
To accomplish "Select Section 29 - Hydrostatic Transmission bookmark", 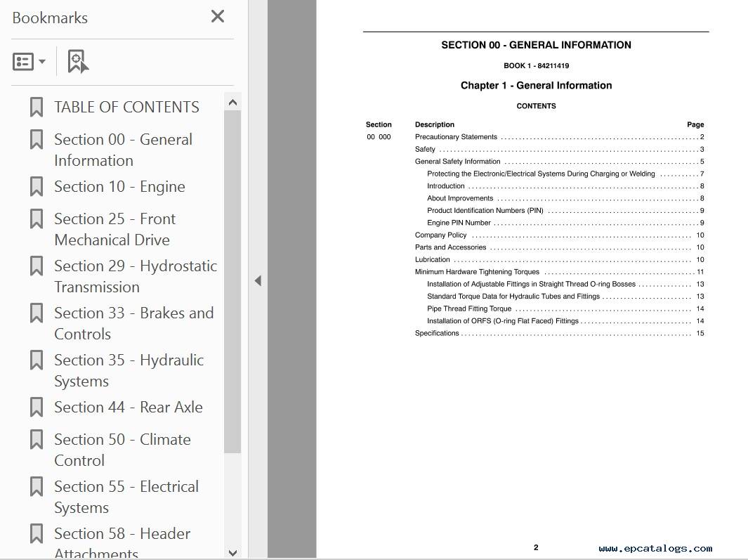I will [136, 276].
